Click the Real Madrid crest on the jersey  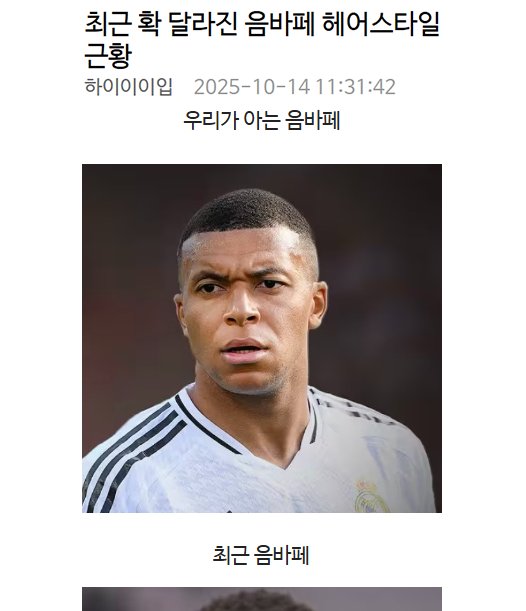click(x=372, y=496)
